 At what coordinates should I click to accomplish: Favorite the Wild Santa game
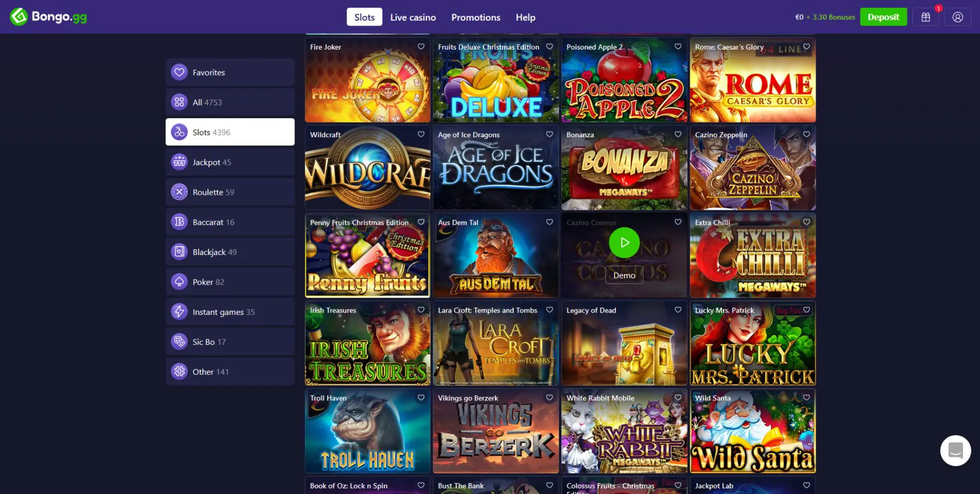[806, 398]
